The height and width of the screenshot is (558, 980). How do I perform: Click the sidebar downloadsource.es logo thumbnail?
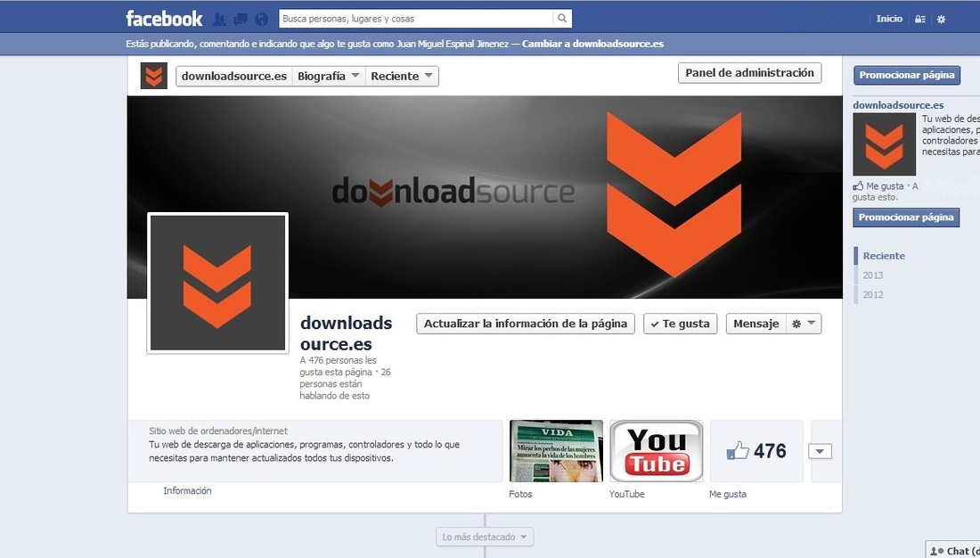coord(885,144)
